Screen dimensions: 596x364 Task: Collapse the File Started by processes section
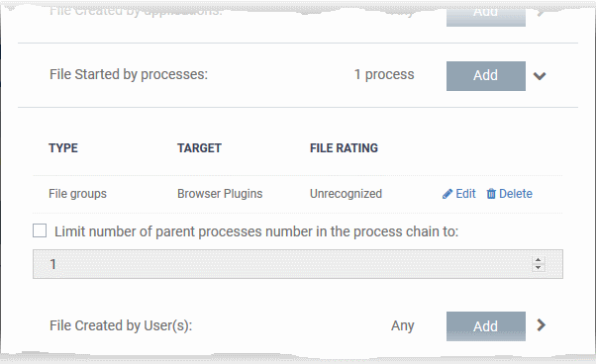tap(540, 76)
